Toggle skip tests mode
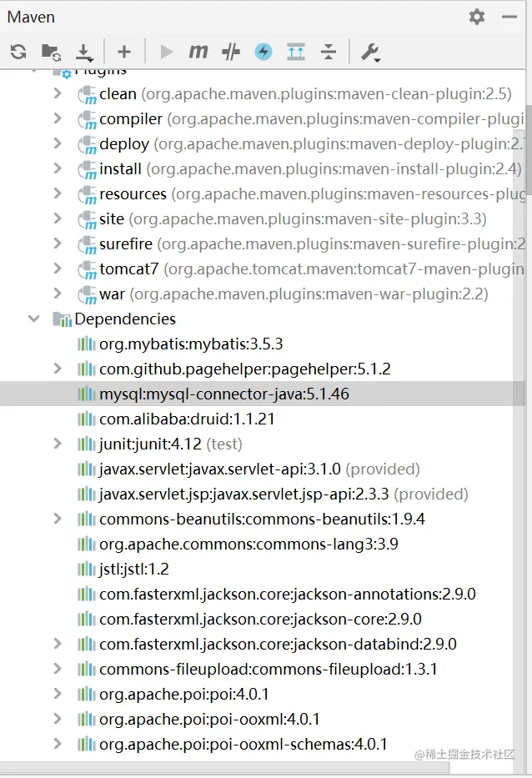The image size is (532, 778). pyautogui.click(x=231, y=51)
